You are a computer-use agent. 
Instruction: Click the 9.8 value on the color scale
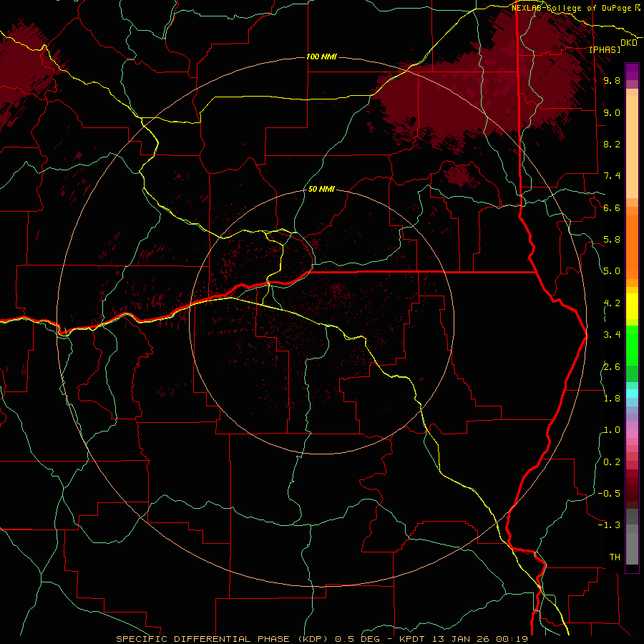(x=612, y=80)
